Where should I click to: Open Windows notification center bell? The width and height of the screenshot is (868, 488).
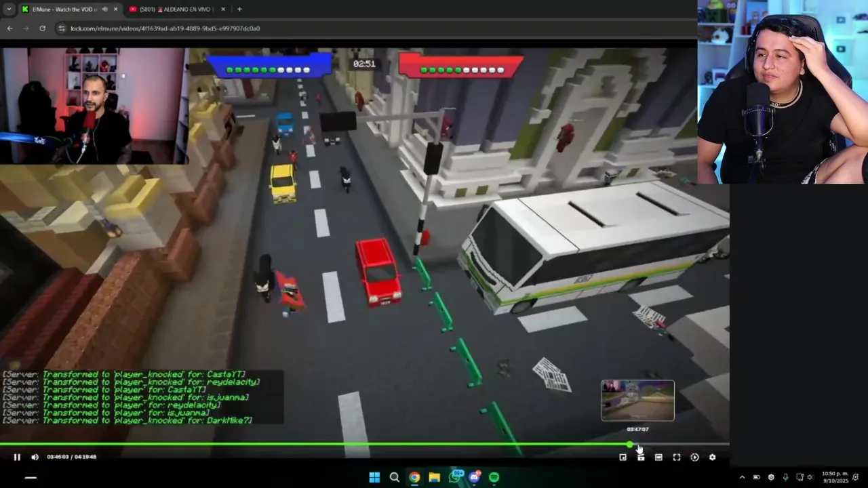point(856,477)
